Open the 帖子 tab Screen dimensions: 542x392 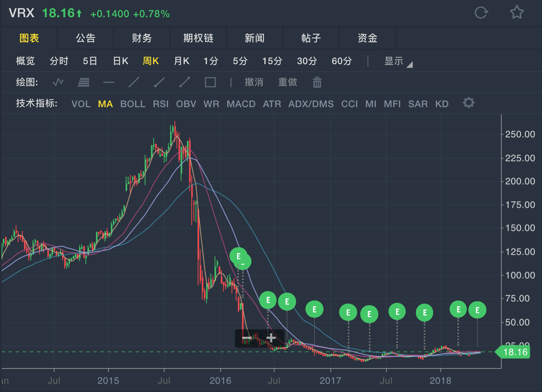click(311, 38)
